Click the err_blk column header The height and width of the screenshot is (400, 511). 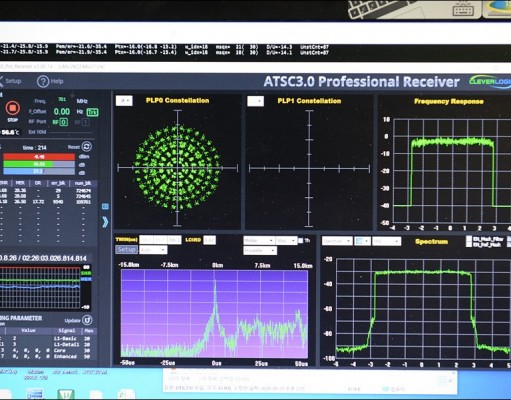[58, 183]
